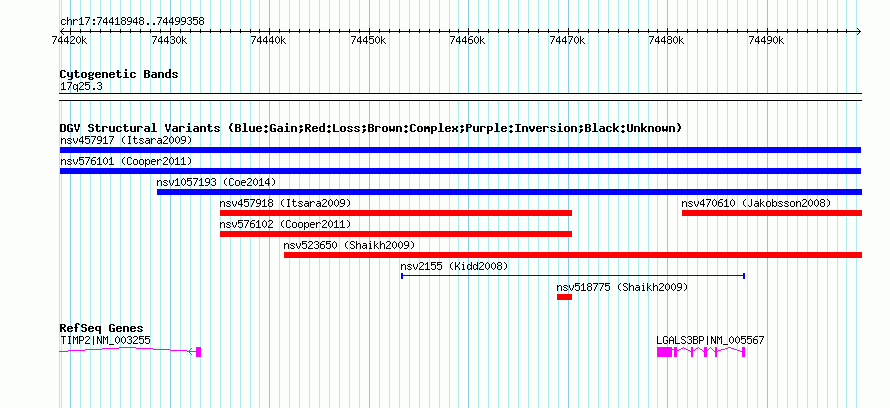Click the 74420k ruler tick label
The image size is (890, 408).
pos(70,40)
